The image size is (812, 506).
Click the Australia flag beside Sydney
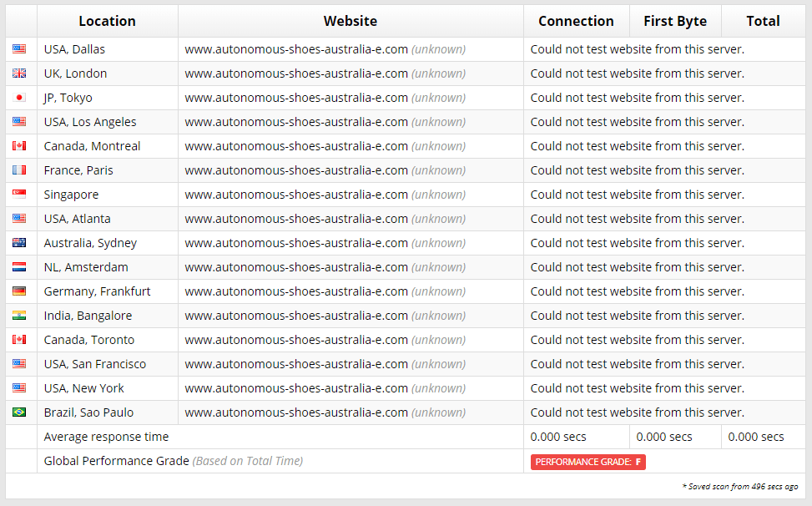(x=19, y=243)
